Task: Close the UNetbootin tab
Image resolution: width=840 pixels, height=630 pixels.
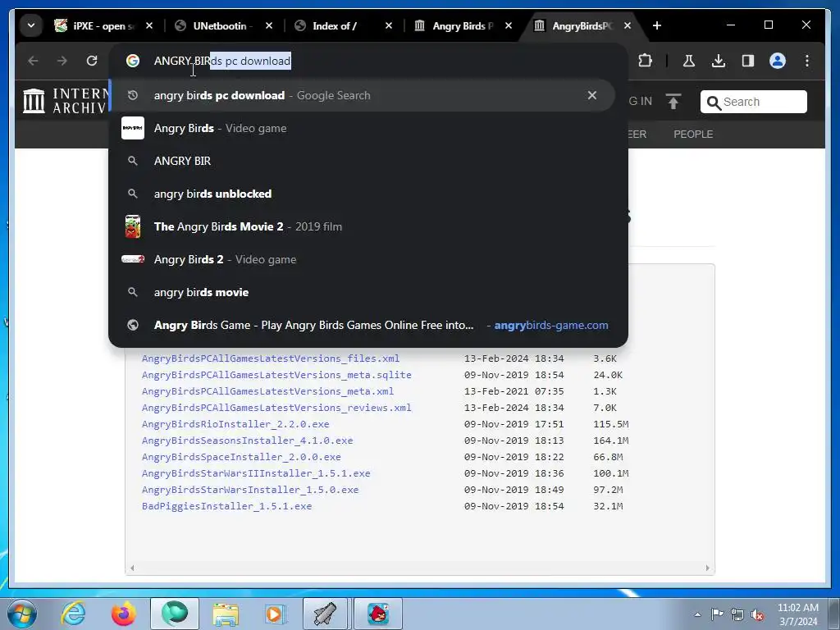Action: pyautogui.click(x=269, y=25)
